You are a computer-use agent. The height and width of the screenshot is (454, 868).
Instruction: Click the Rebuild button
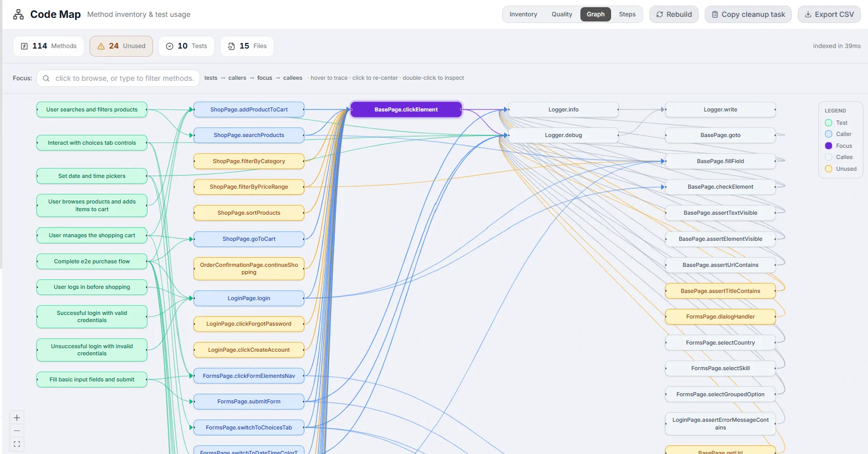coord(674,14)
